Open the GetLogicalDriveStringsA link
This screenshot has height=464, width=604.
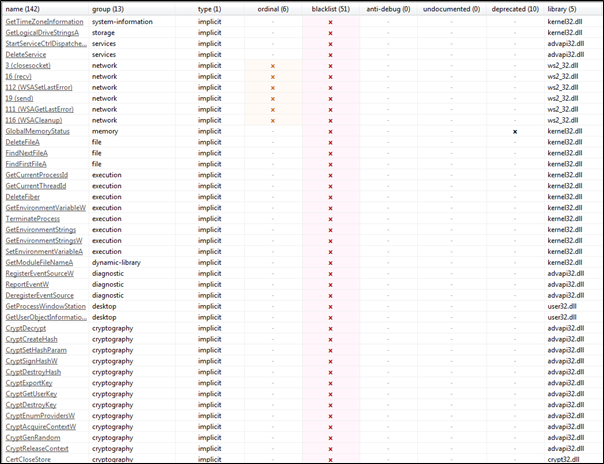pos(42,33)
